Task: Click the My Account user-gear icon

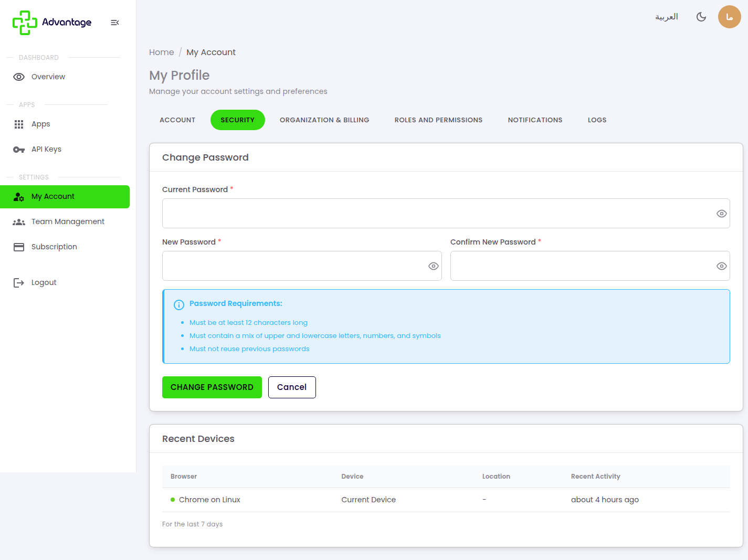Action: [x=19, y=197]
